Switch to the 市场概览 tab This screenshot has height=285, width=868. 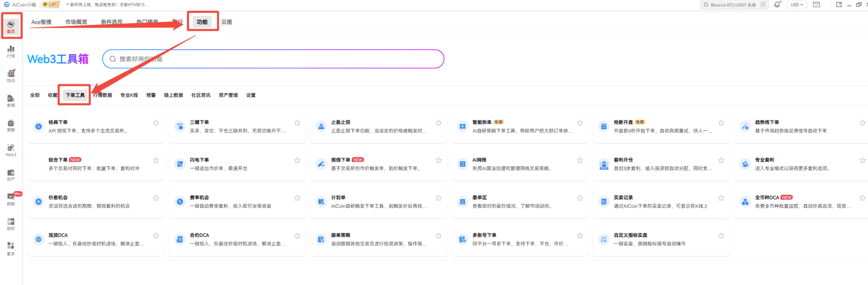[76, 22]
